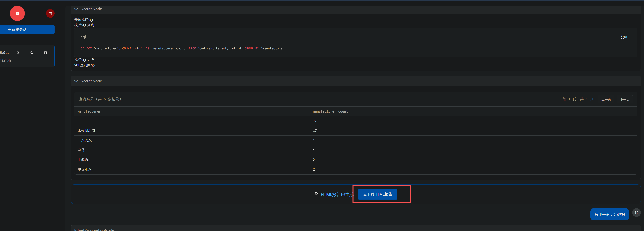Click the HTML报告已生成 link text
This screenshot has width=644, height=231.
tap(337, 194)
